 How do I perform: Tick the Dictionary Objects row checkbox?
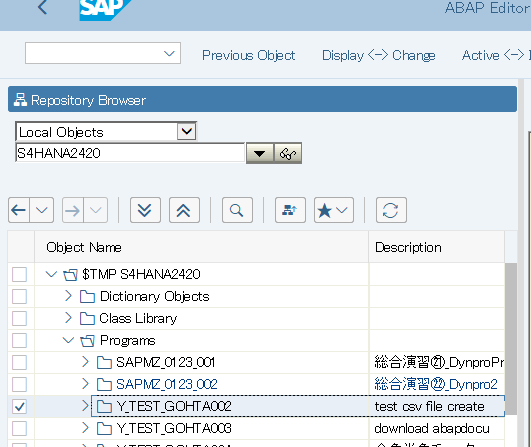(x=19, y=296)
